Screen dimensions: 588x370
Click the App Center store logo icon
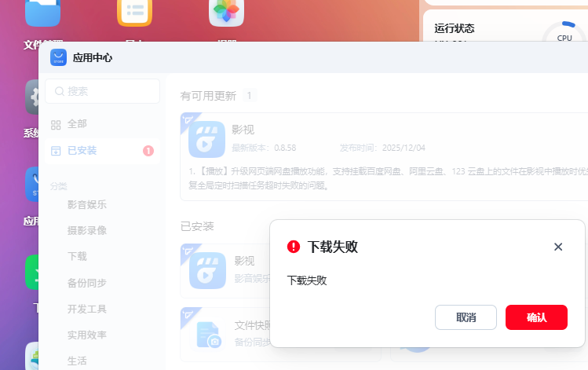[59, 57]
